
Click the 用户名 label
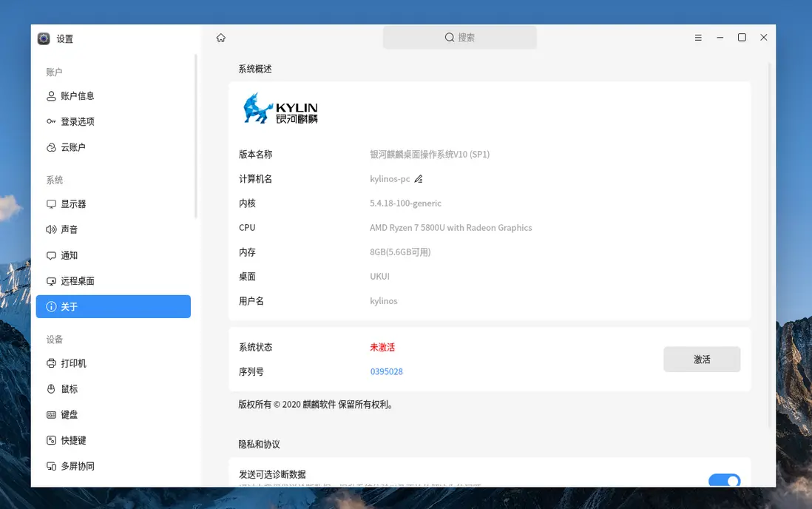251,300
